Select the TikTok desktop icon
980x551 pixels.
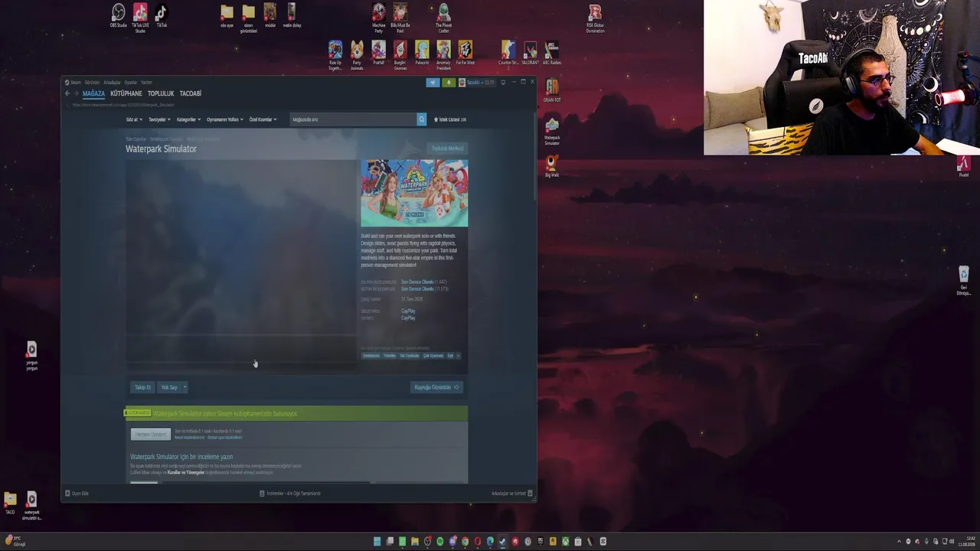point(162,15)
